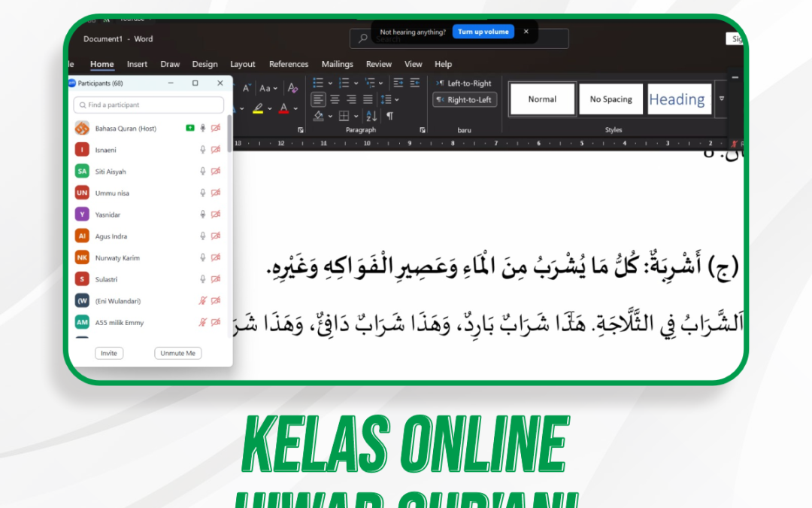Open the Design tab
Image resolution: width=812 pixels, height=508 pixels.
205,64
